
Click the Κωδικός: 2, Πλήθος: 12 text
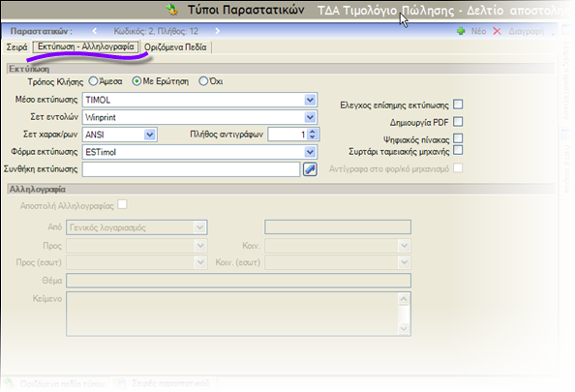[156, 31]
